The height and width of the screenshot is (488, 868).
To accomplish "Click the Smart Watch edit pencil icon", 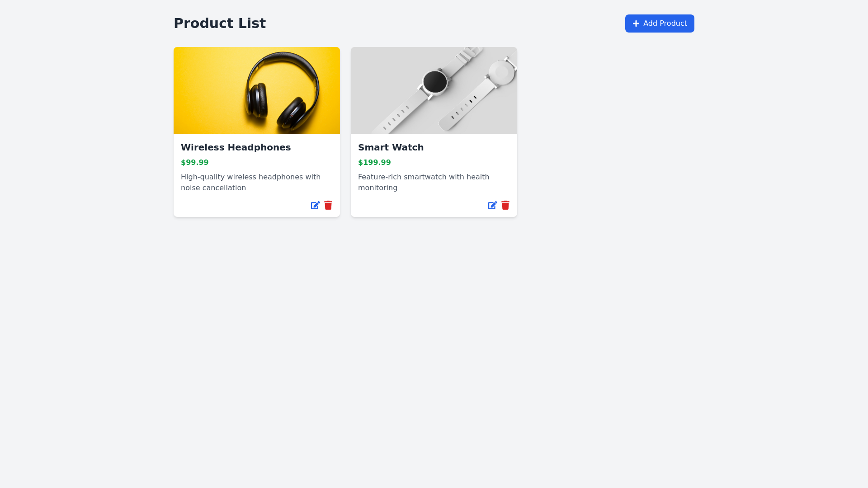I will [492, 206].
